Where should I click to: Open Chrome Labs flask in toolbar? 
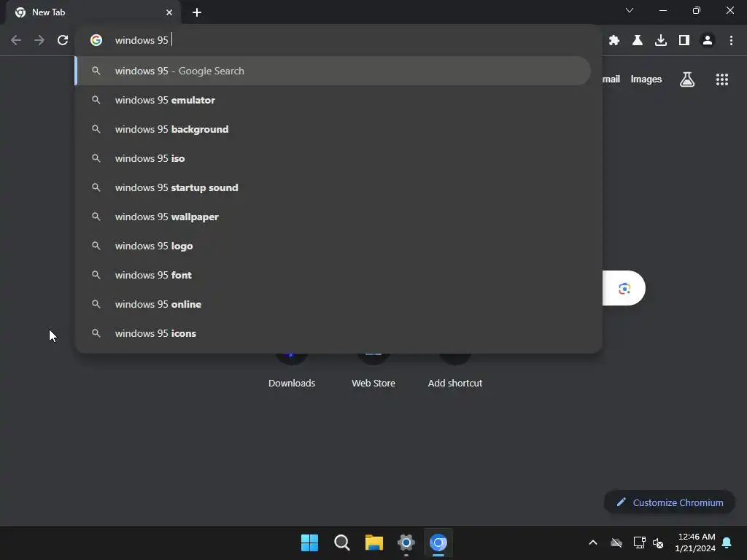pos(638,40)
